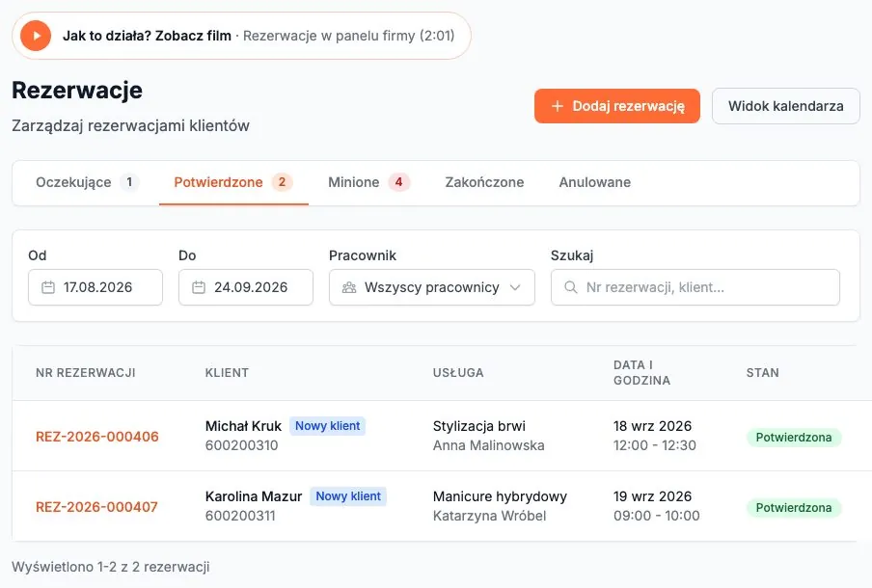Click date 19 wrz 2026

[x=652, y=496]
